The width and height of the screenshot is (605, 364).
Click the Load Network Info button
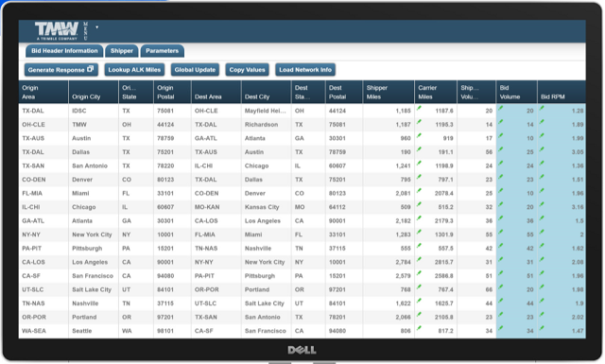click(305, 70)
